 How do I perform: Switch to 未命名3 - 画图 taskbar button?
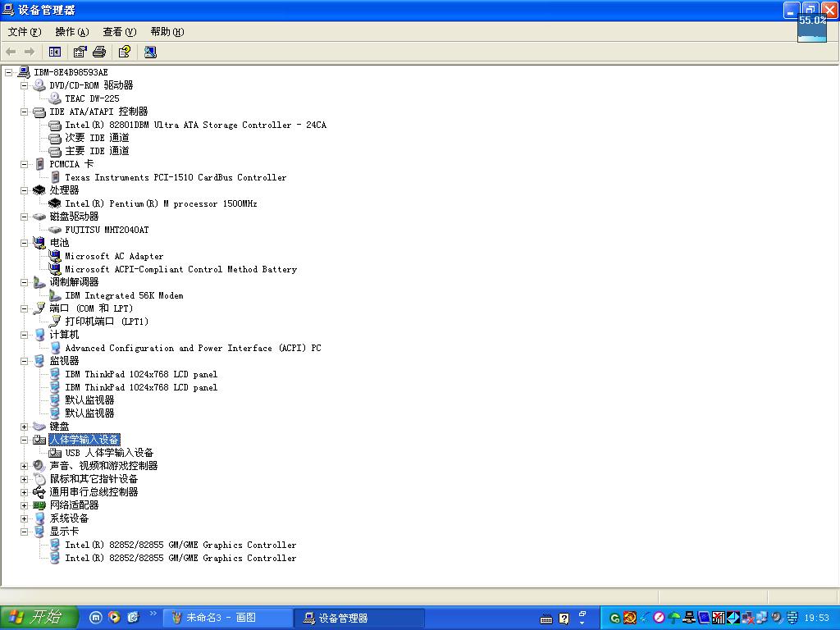(227, 618)
